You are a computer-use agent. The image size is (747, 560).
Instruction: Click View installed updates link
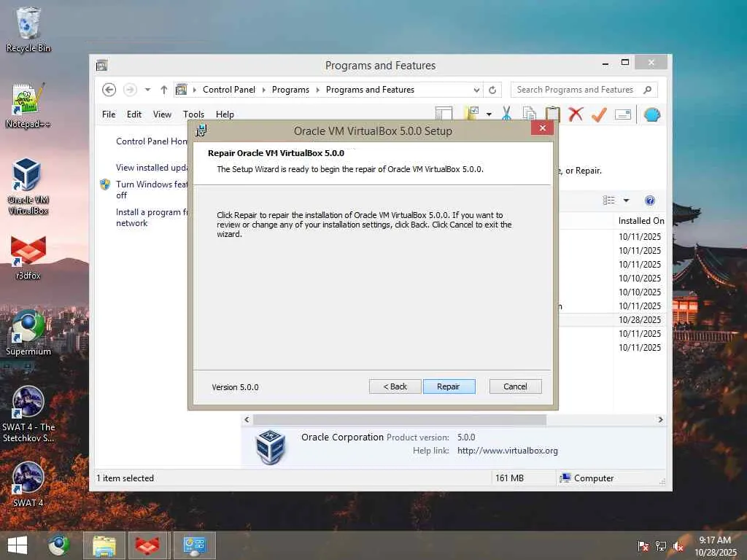click(152, 168)
